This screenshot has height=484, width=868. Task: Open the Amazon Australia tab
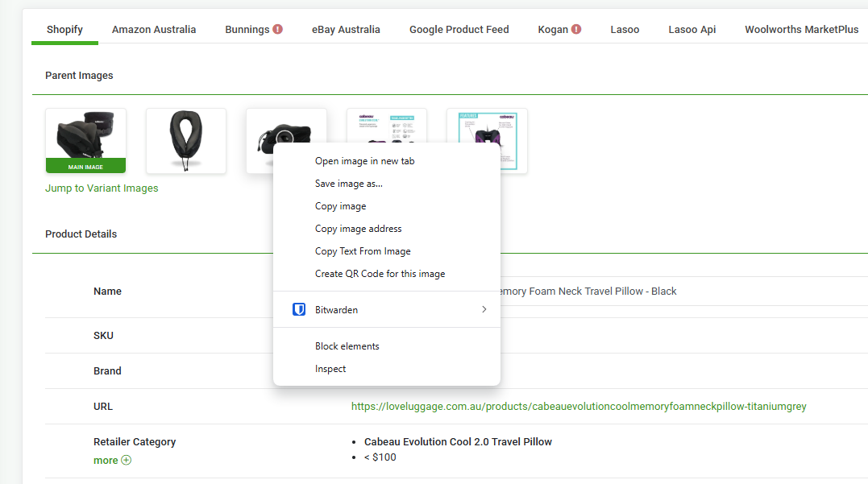pos(154,29)
